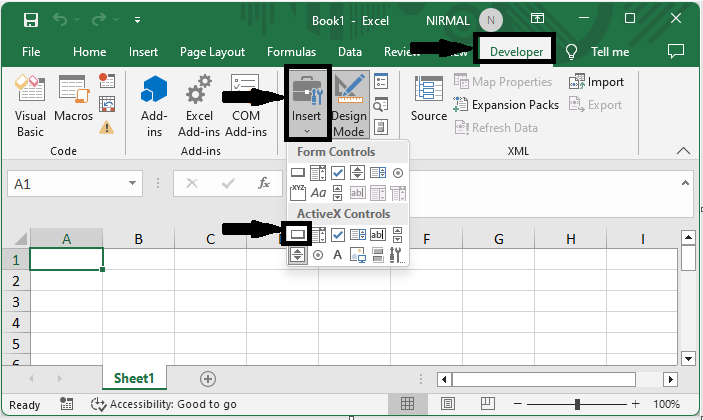Screen dimensions: 703x420
Task: Insert a Form Controls Scroll Bar
Action: point(337,193)
